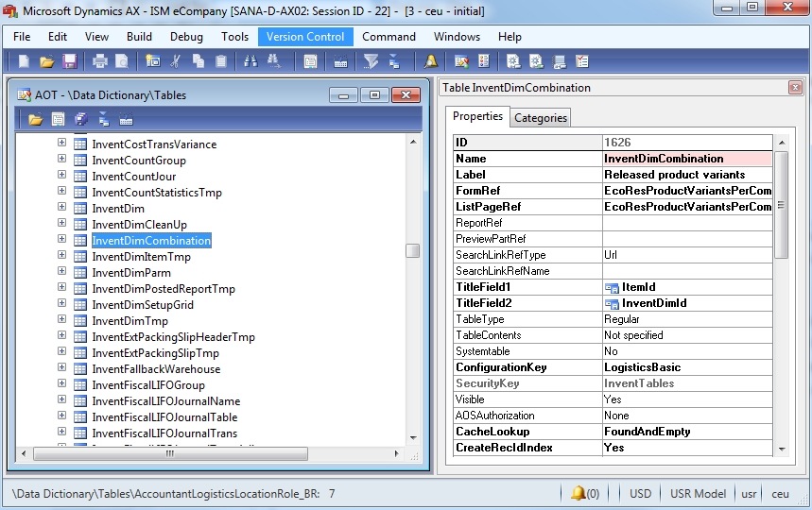Click USR Model in status bar
This screenshot has width=812, height=510.
[x=698, y=493]
